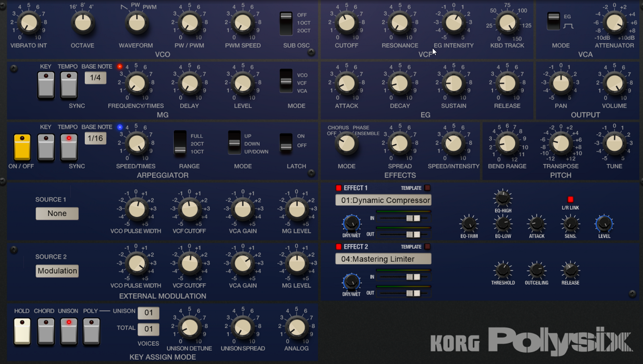
Task: Toggle the Sub Osc switch
Action: coord(286,23)
